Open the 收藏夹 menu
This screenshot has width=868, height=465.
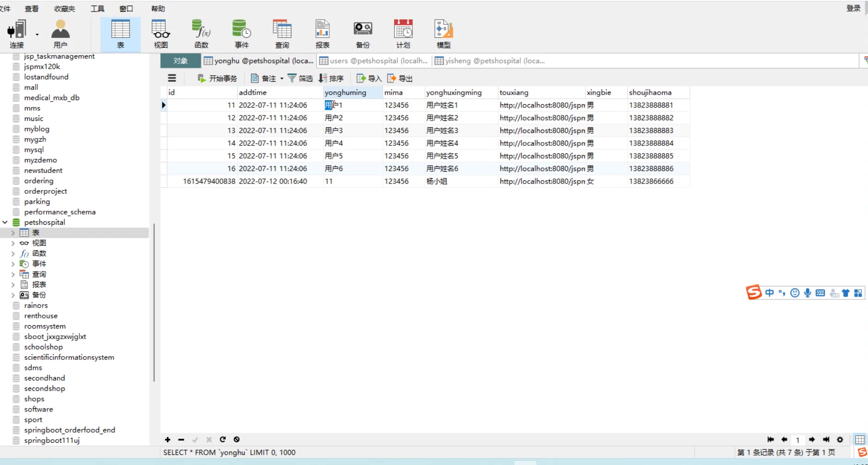tap(64, 9)
